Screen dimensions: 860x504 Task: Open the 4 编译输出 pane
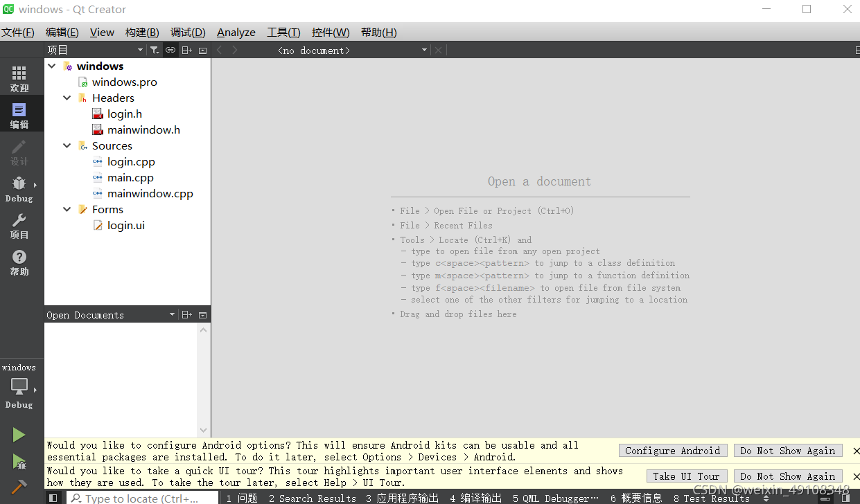click(x=476, y=498)
